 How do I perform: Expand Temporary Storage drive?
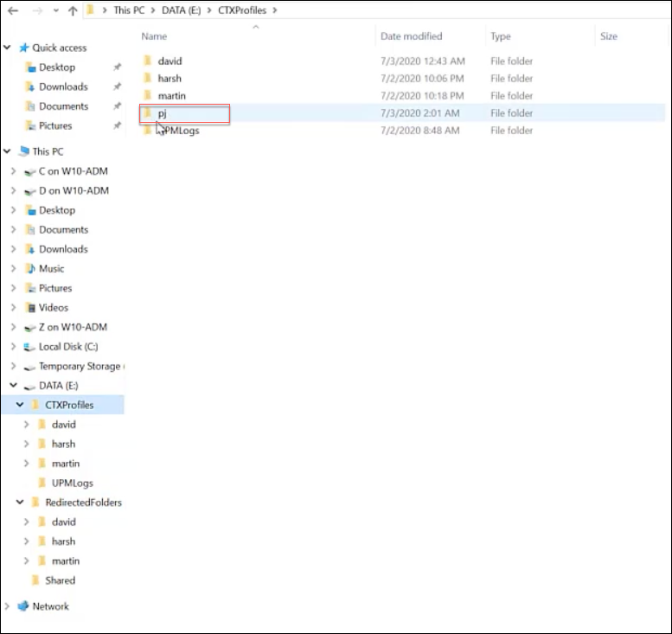tap(13, 366)
